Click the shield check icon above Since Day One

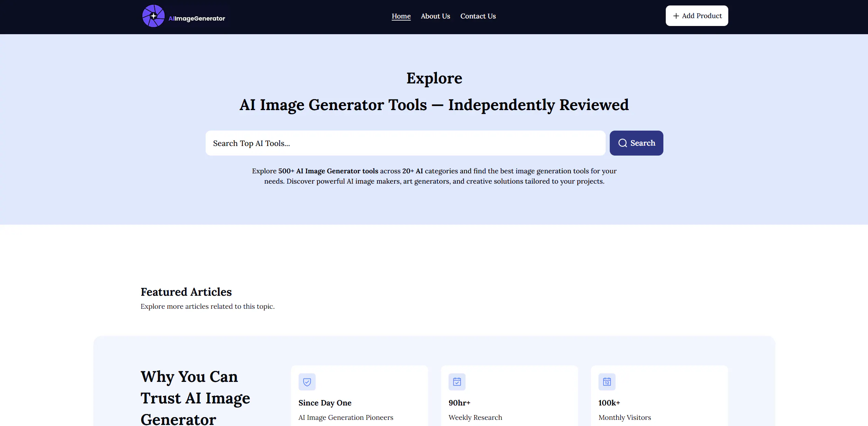pyautogui.click(x=307, y=382)
